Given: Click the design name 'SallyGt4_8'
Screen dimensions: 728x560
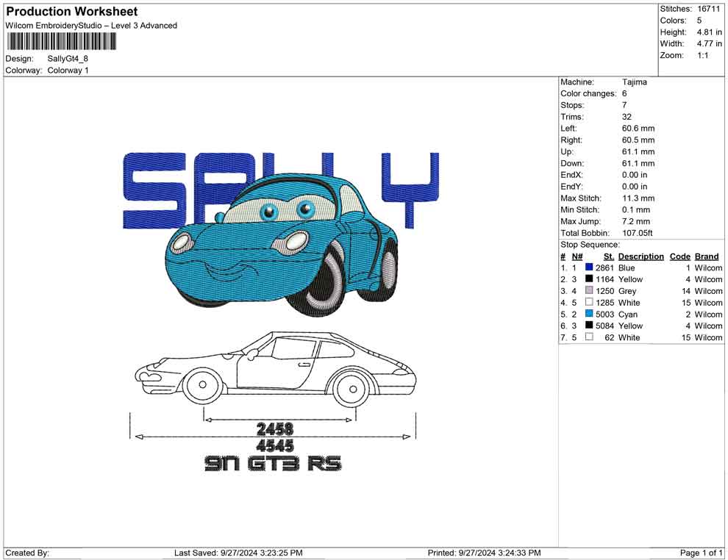Looking at the screenshot, I should click(68, 59).
